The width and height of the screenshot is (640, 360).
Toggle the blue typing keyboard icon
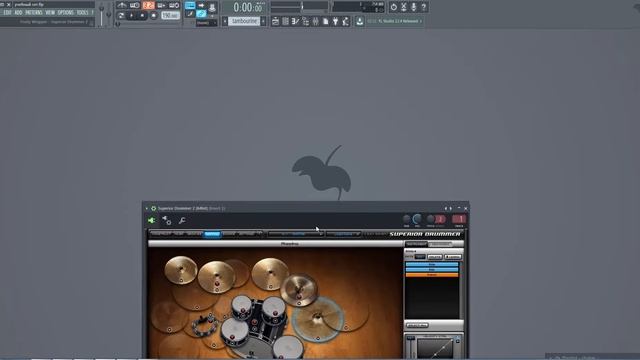pyautogui.click(x=190, y=5)
